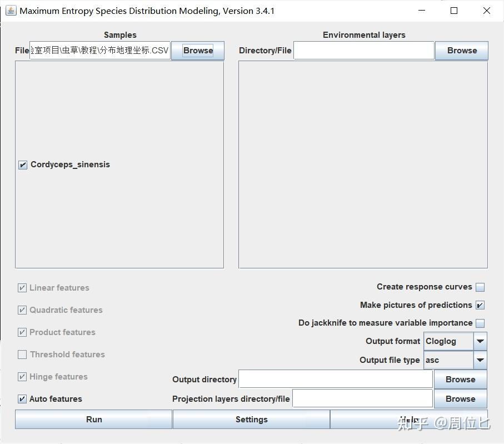
Task: Toggle Linear features checkbox
Action: 22,288
